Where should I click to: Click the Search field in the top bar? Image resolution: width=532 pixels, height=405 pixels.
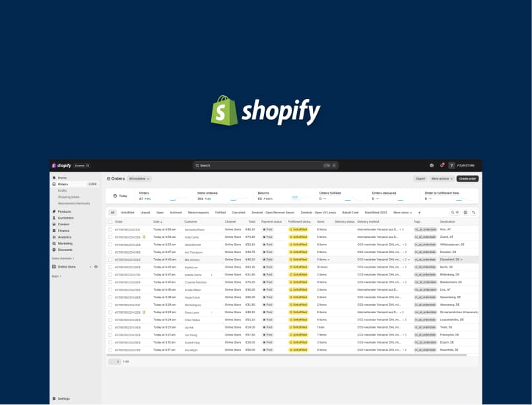pos(265,165)
